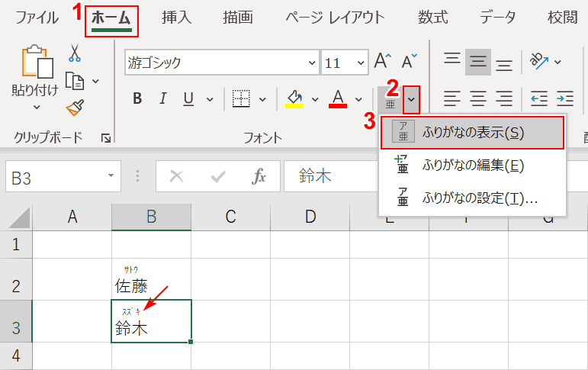Select column A header
The image size is (588, 370).
click(x=72, y=217)
